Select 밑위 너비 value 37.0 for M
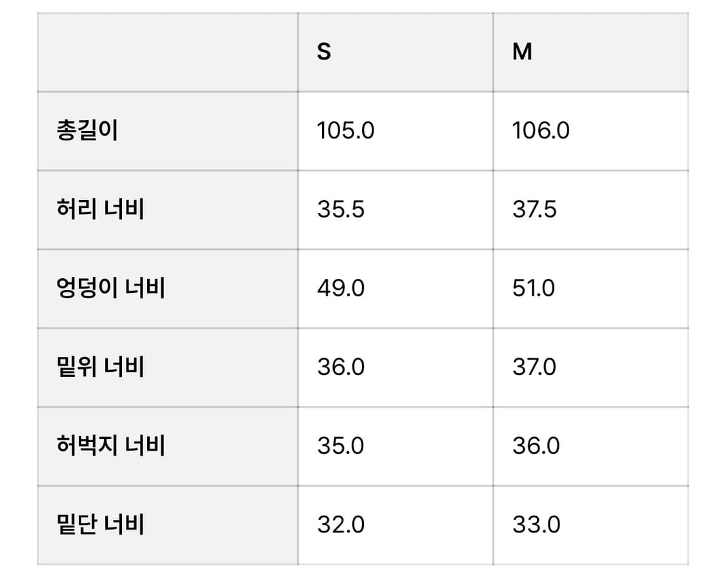This screenshot has width=726, height=588. pos(534,367)
